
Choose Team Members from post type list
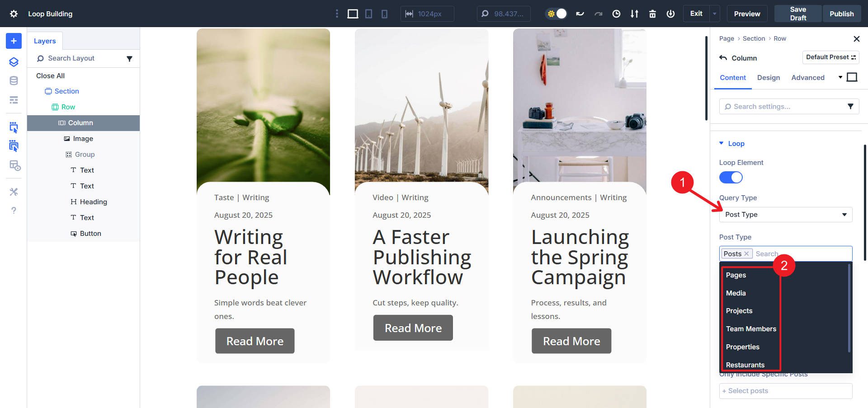(x=751, y=329)
